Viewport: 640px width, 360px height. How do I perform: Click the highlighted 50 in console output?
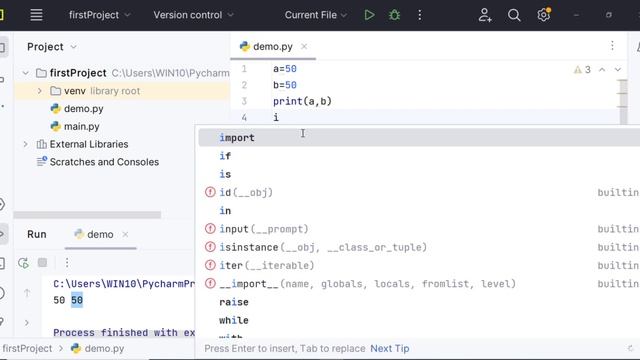point(77,300)
